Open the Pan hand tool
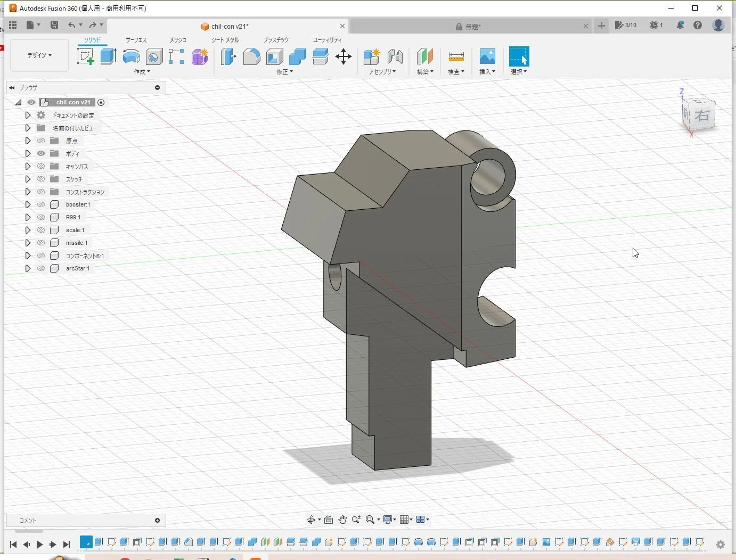This screenshot has width=736, height=560. pos(342,520)
